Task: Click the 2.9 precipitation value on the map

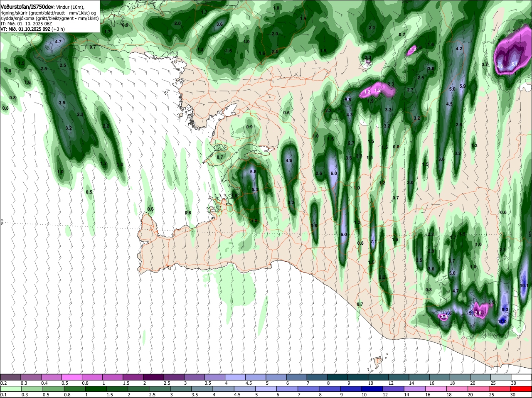Action: (x=431, y=251)
